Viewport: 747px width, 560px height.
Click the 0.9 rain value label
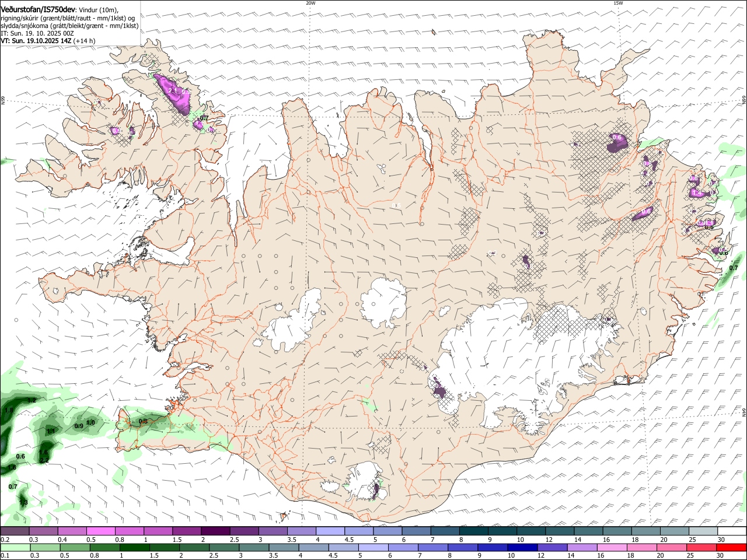(x=79, y=426)
